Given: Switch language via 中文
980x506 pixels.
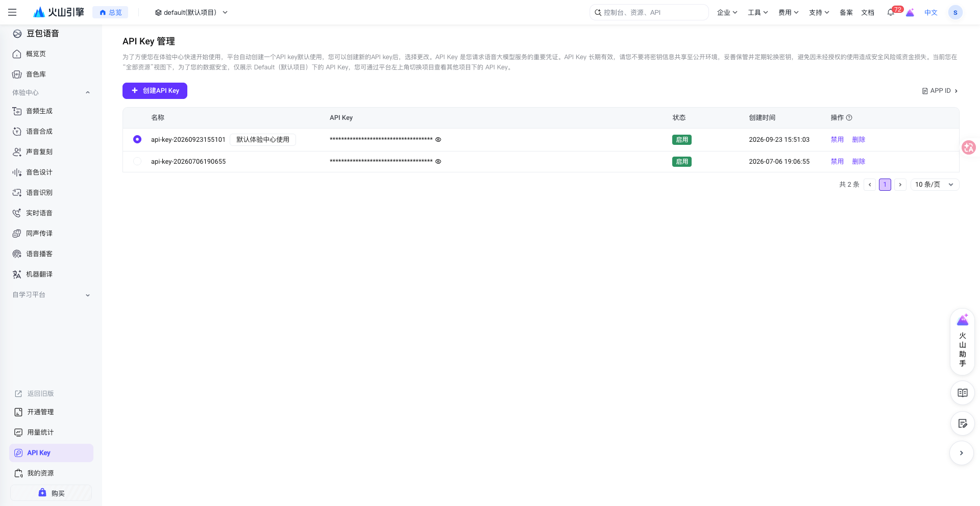Looking at the screenshot, I should [x=930, y=12].
